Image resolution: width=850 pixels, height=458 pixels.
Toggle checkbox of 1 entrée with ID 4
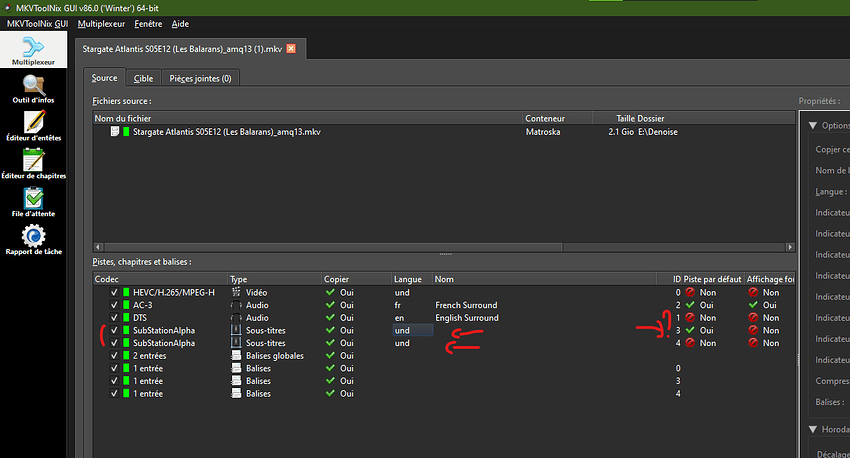click(x=114, y=394)
